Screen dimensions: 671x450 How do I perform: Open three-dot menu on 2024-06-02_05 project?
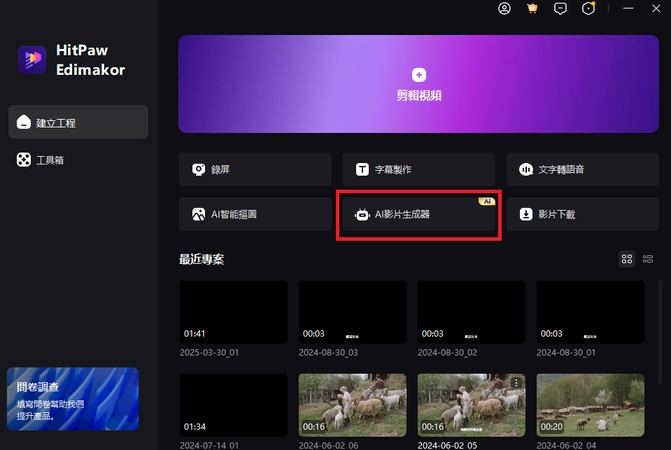click(x=517, y=382)
